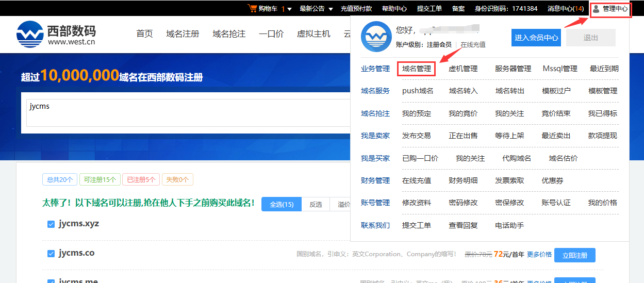Image resolution: width=644 pixels, height=283 pixels.
Task: Open 我的竞价 link
Action: (x=463, y=113)
